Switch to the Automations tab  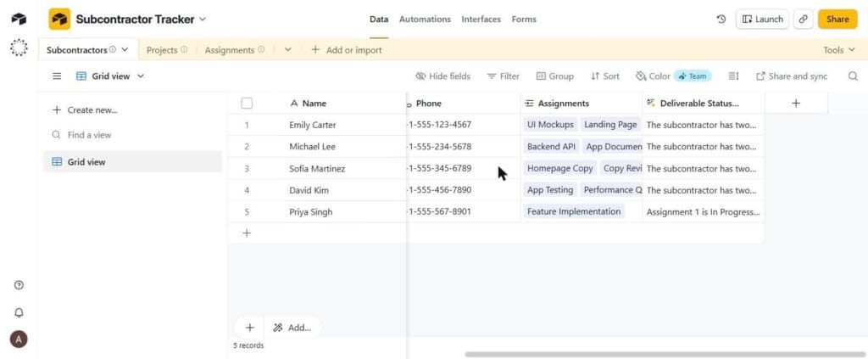coord(426,20)
